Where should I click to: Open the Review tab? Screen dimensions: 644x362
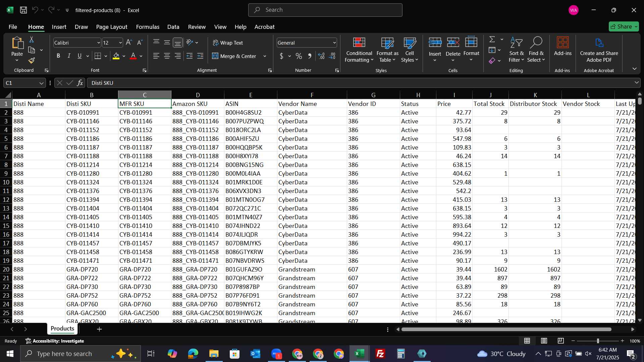197,27
